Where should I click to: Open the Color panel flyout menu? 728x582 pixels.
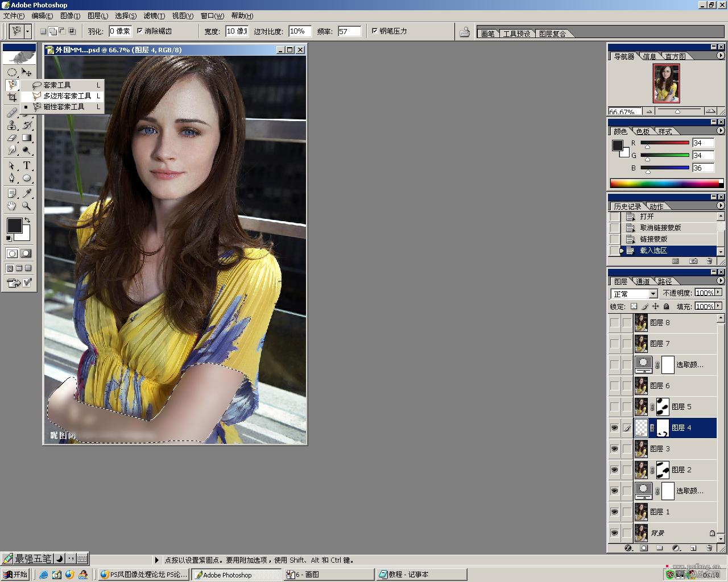[x=721, y=131]
